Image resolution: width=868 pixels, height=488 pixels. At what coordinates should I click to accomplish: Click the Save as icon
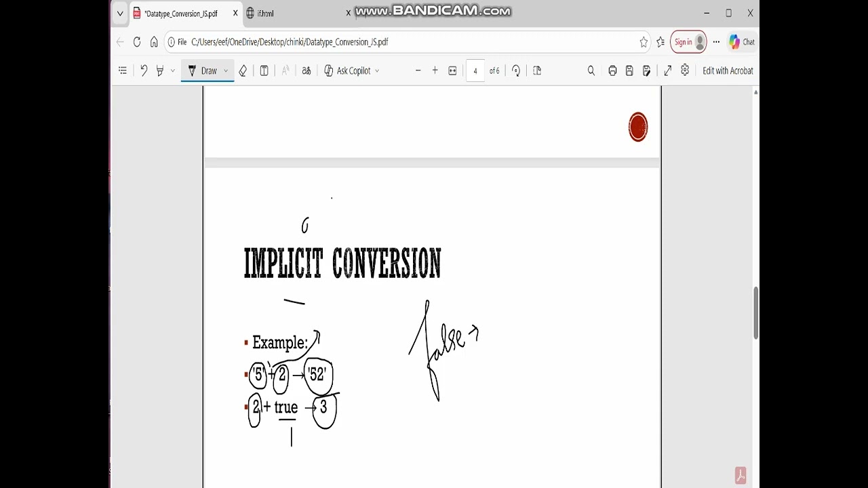pos(646,70)
